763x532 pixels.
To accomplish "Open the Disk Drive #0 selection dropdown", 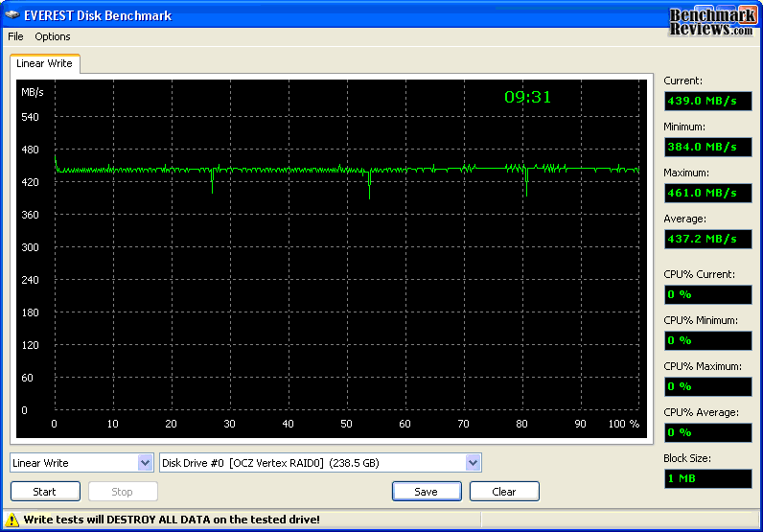I will click(x=473, y=463).
